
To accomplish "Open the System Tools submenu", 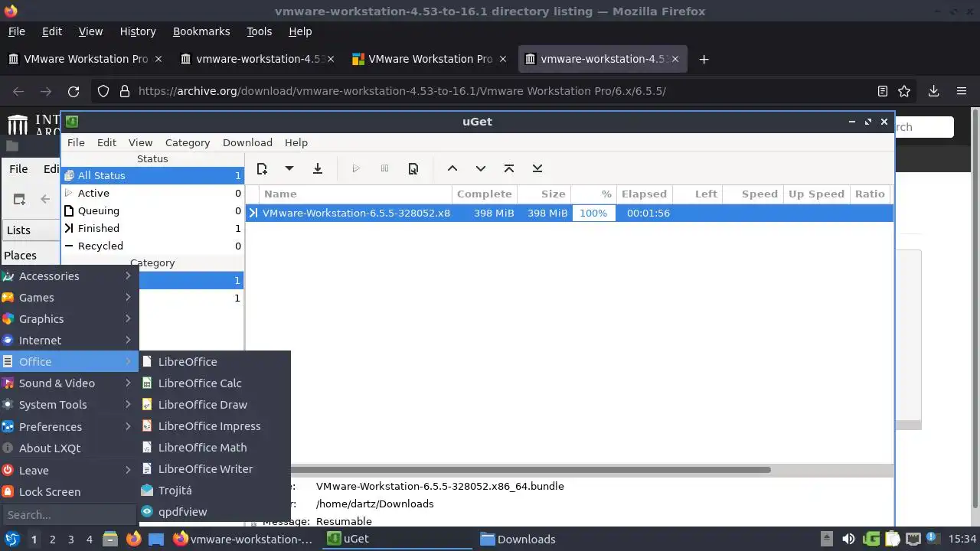I will [69, 404].
